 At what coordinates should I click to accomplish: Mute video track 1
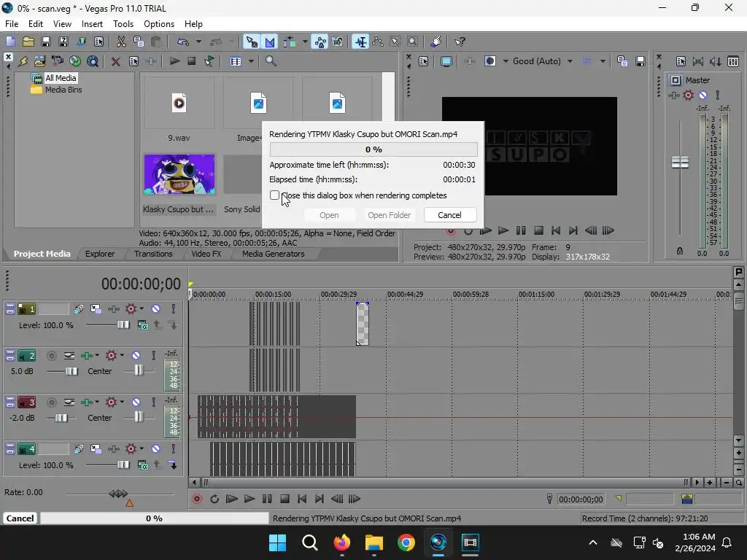click(x=155, y=308)
